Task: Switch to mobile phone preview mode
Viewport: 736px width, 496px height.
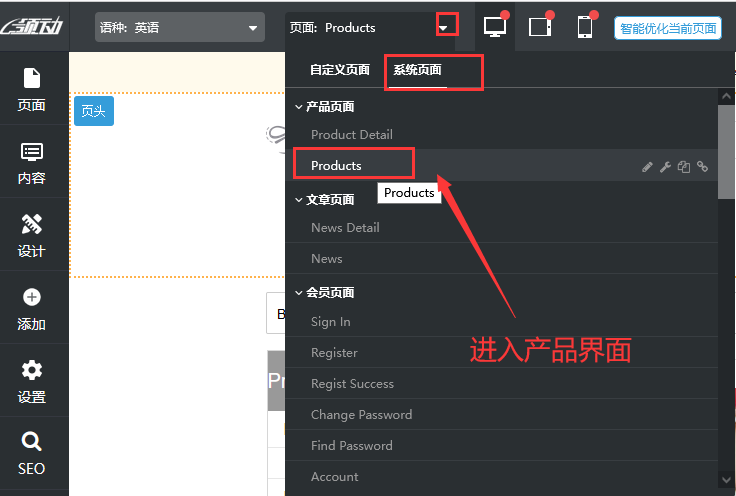Action: 586,27
